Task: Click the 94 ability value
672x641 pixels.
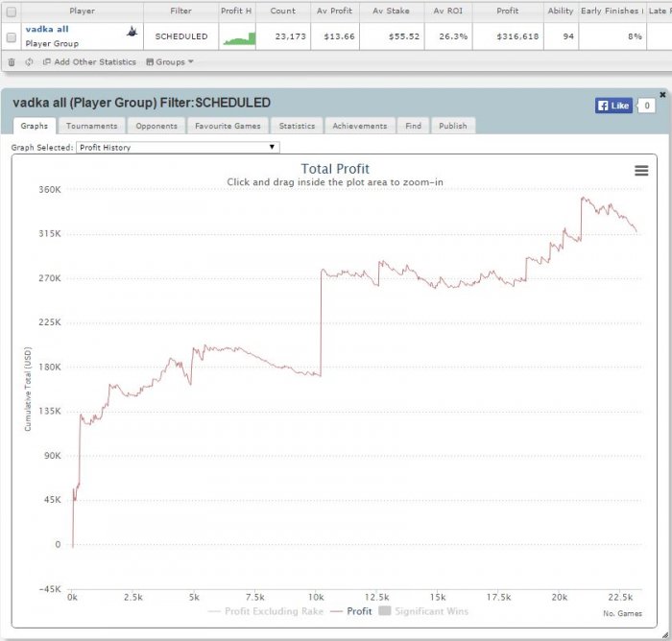Action: click(x=568, y=36)
